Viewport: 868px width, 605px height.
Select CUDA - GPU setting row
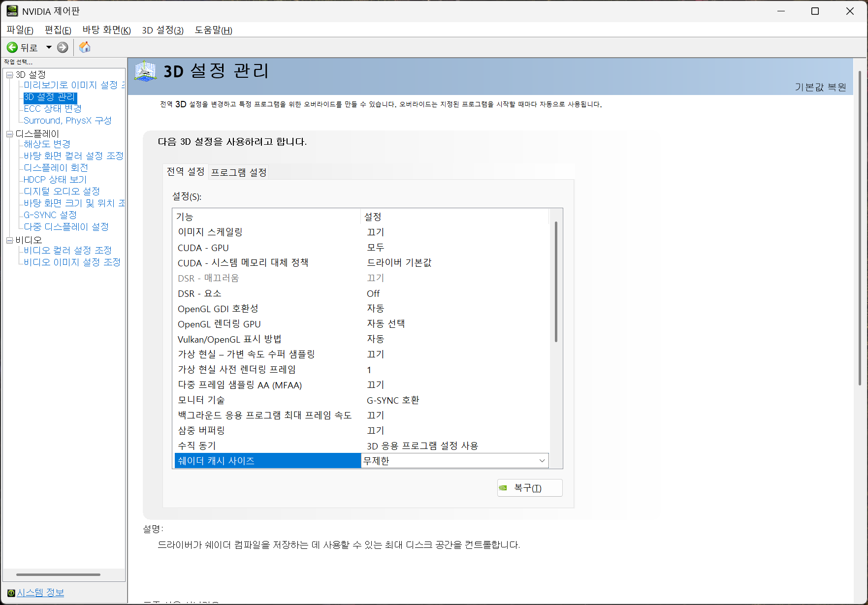pyautogui.click(x=361, y=248)
